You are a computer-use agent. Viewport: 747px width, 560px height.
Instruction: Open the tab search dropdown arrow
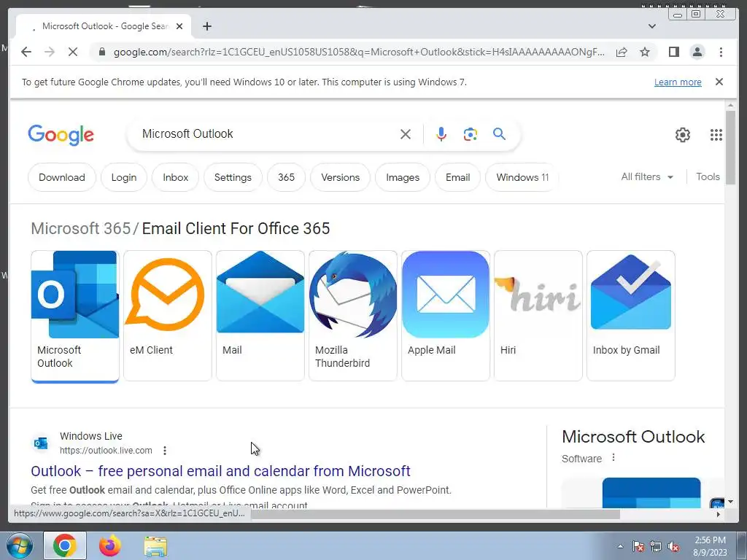(652, 26)
